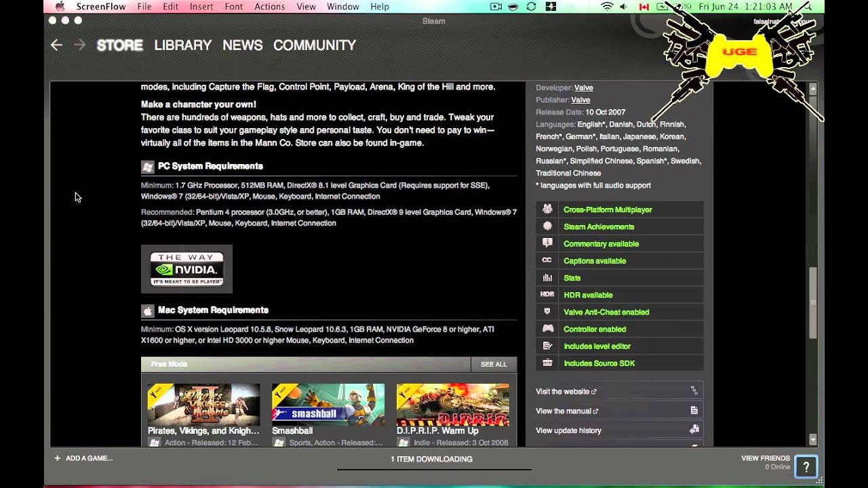Open the Window menu
Screen dimensions: 868x488
[x=343, y=7]
